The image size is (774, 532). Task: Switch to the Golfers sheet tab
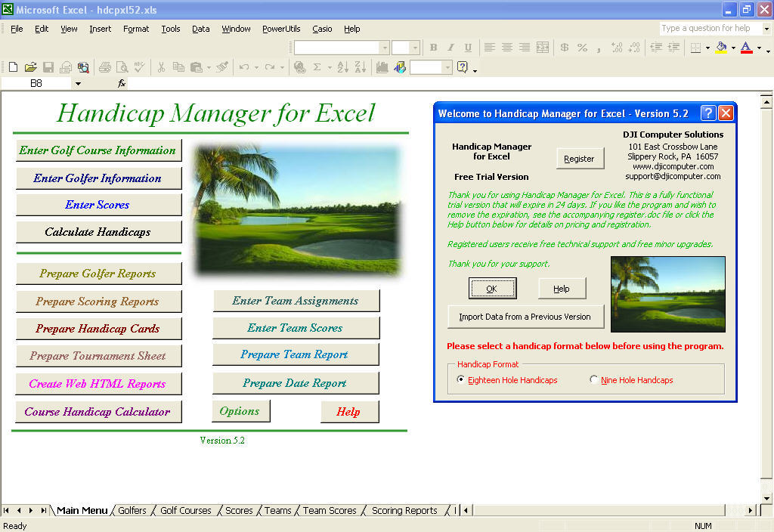pyautogui.click(x=132, y=510)
